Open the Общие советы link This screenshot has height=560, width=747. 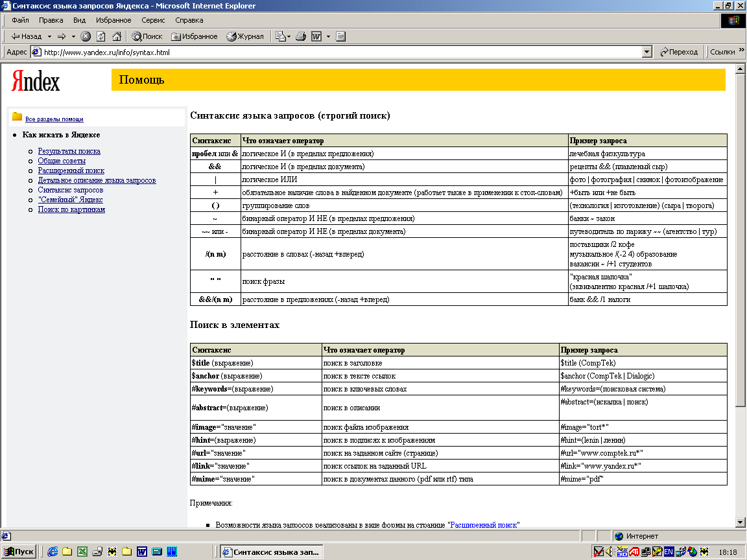point(62,161)
